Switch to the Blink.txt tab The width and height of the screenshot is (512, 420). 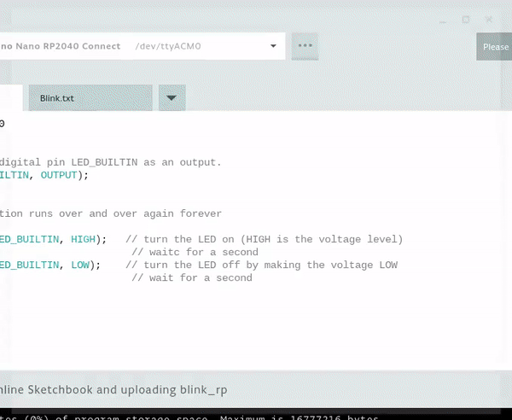click(90, 98)
